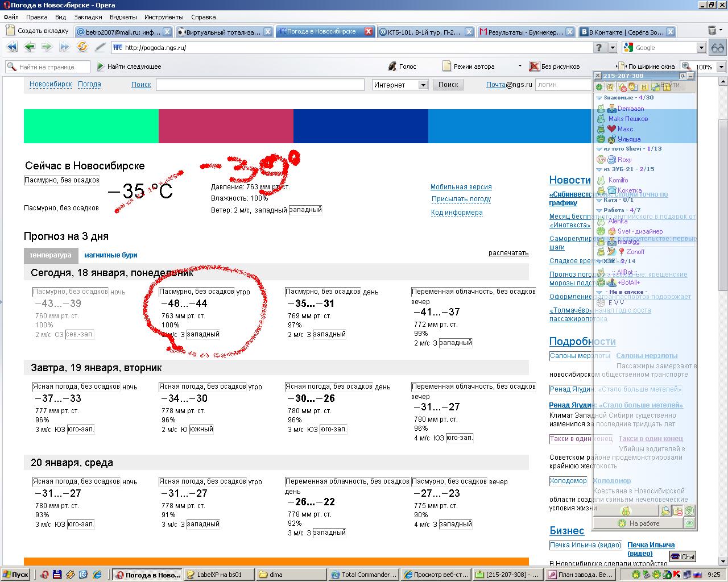Viewport: 728px width, 582px height.
Task: Click the binoculars panel icon
Action: coord(718,48)
